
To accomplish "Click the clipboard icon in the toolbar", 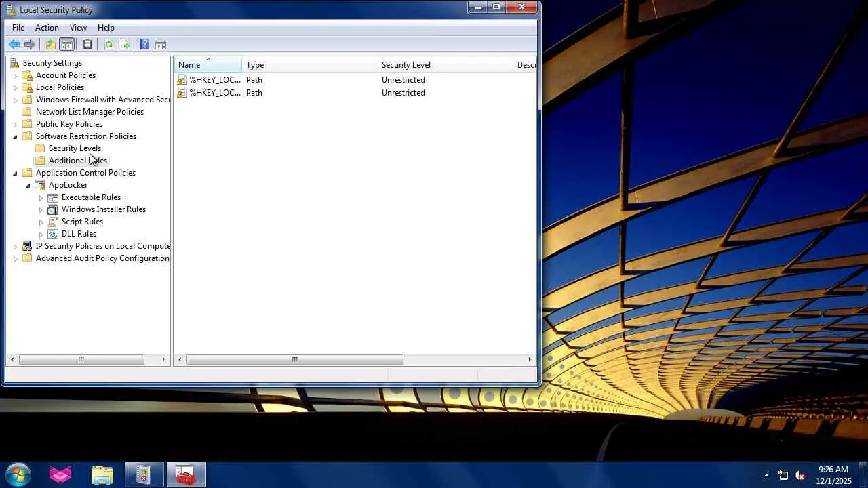I will [x=87, y=45].
